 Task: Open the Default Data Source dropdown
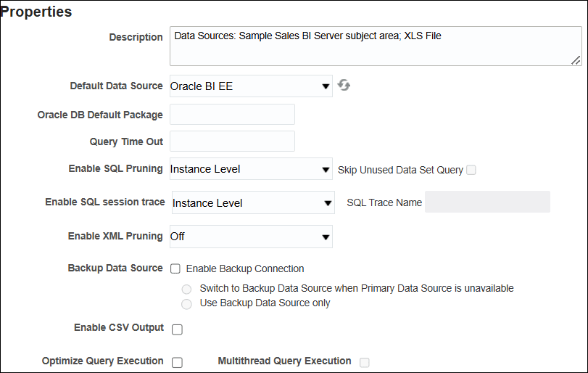point(251,86)
